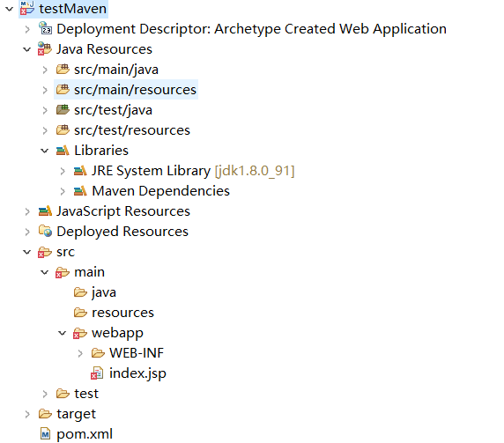The width and height of the screenshot is (504, 443).
Task: Click the Libraries books icon
Action: click(63, 151)
